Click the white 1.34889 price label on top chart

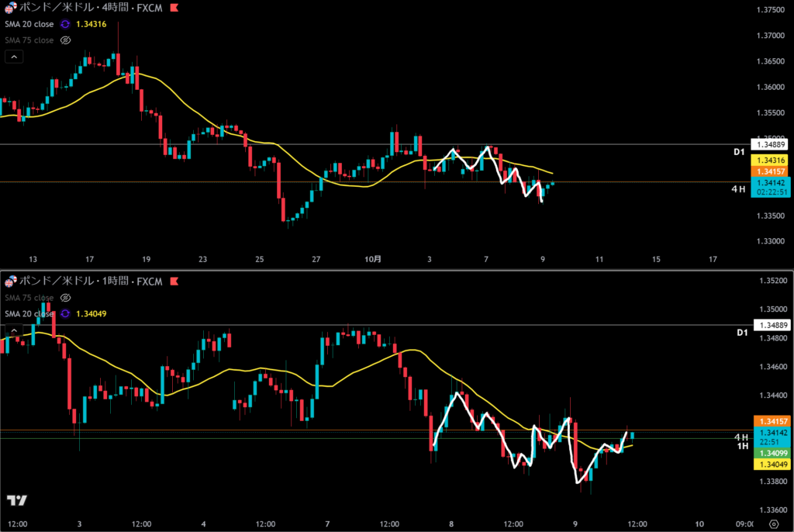(770, 145)
